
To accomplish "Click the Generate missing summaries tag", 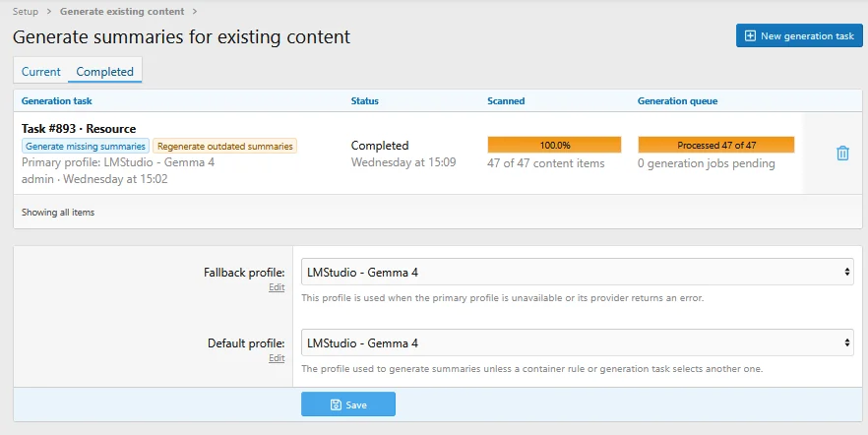I will coord(86,146).
